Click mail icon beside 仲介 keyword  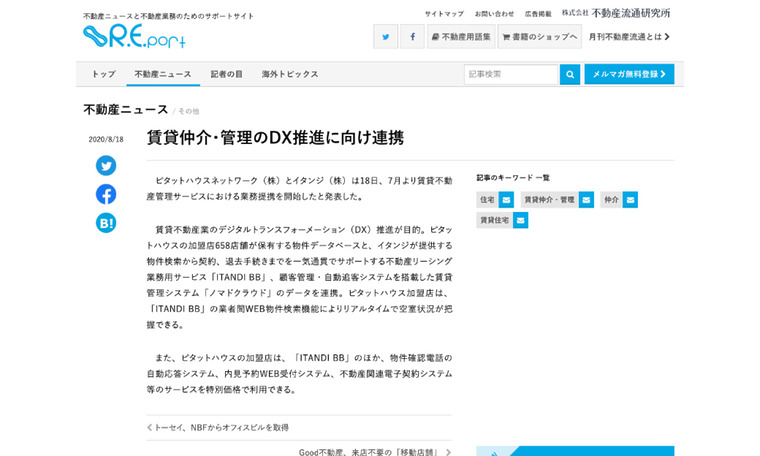pyautogui.click(x=630, y=200)
